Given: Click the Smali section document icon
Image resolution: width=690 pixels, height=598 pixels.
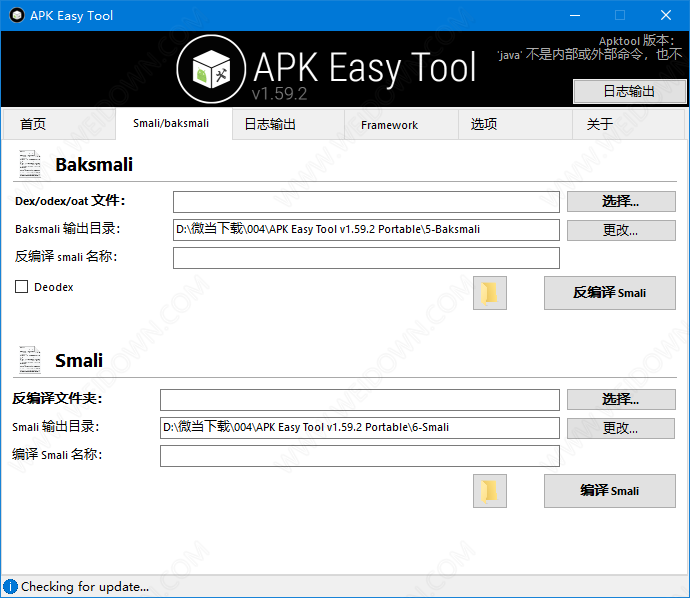Looking at the screenshot, I should (30, 360).
